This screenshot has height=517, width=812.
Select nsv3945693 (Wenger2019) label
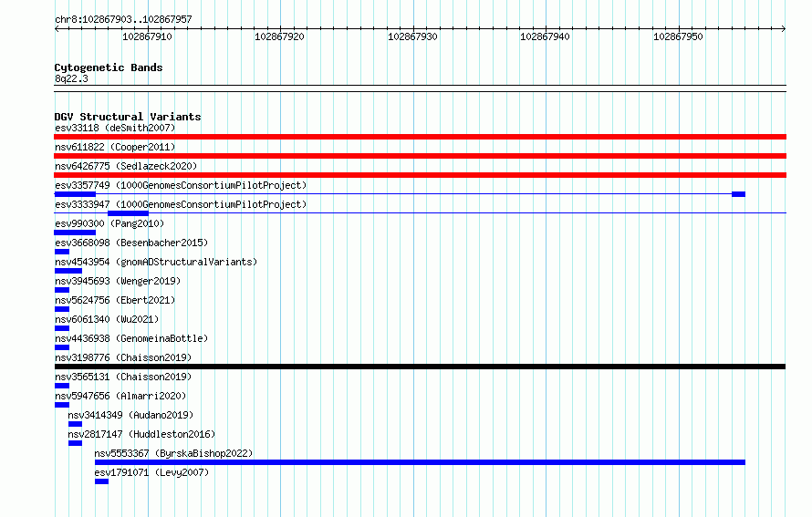point(118,281)
